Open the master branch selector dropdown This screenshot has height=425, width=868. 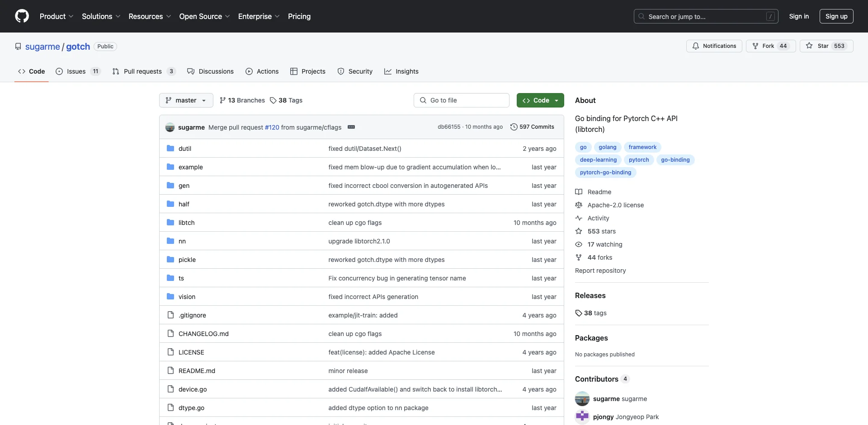[186, 100]
